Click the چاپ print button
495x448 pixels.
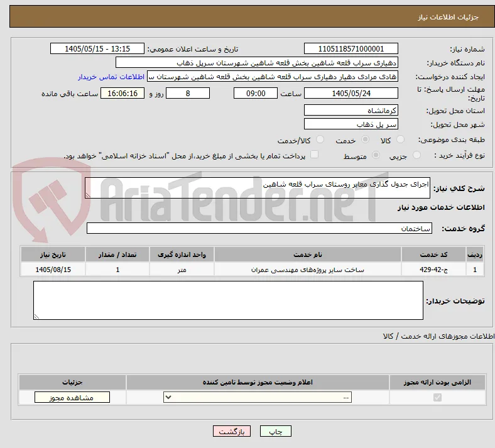click(x=276, y=431)
